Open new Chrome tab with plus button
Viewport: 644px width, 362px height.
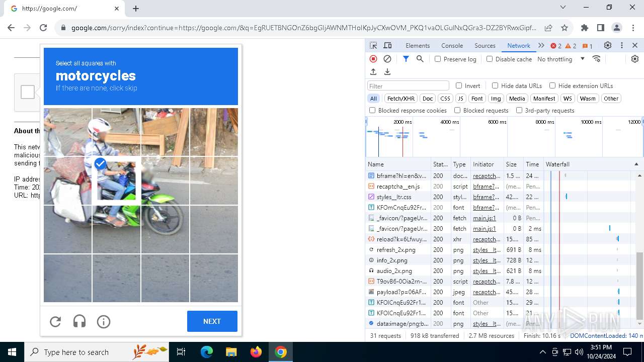tap(136, 9)
